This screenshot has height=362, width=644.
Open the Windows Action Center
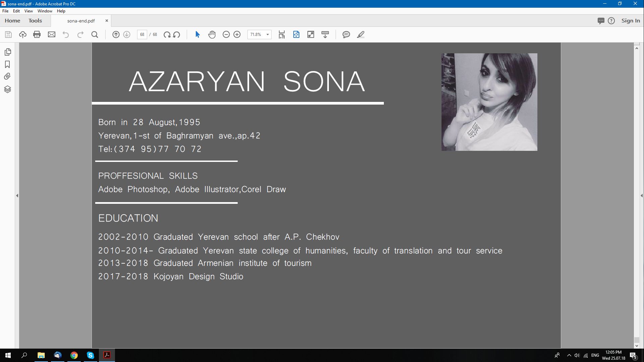[x=633, y=356]
